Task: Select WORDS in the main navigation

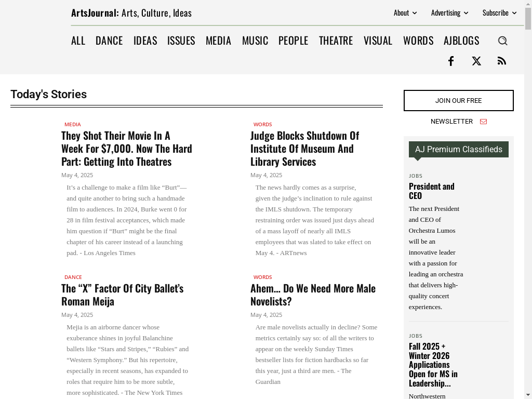Action: 418,41
